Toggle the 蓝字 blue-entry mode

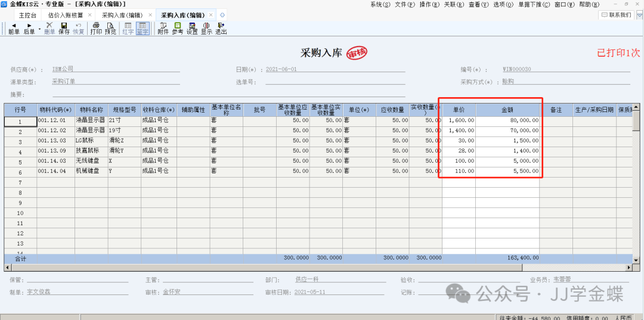pos(143,29)
